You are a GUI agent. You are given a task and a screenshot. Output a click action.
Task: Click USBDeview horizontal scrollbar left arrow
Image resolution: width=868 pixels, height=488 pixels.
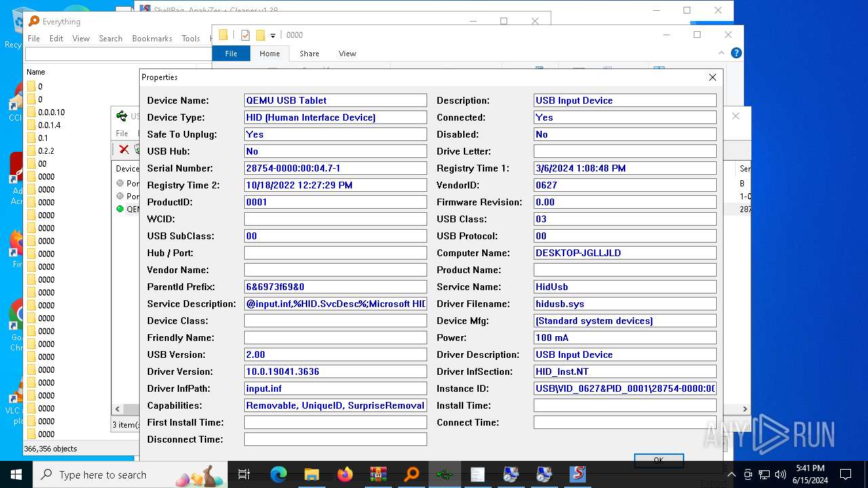tap(117, 409)
